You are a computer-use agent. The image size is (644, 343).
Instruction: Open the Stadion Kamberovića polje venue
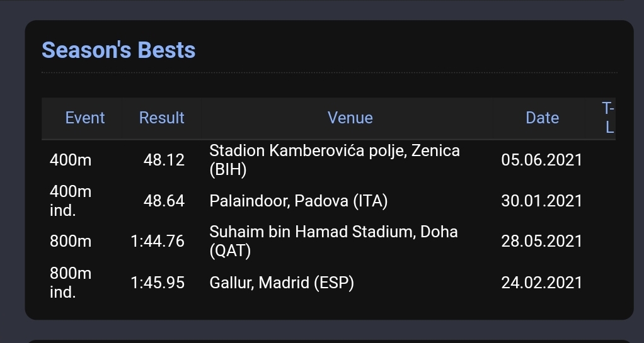[335, 160]
